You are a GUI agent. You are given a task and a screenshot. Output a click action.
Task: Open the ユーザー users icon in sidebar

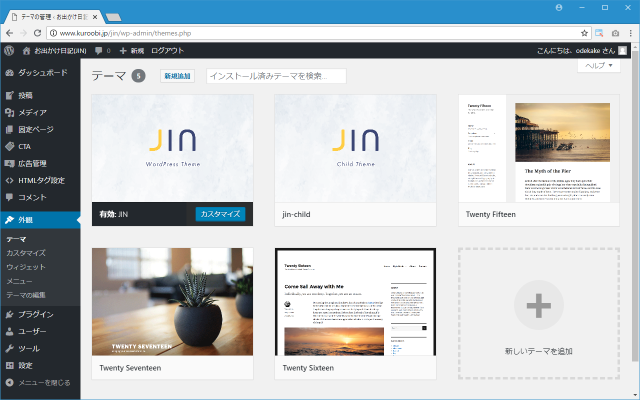click(9, 331)
